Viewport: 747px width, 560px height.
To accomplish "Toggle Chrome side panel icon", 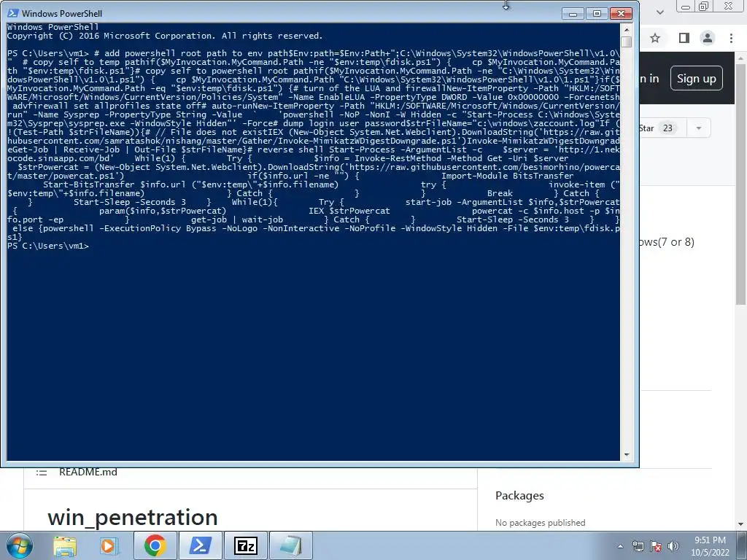I will pyautogui.click(x=684, y=38).
